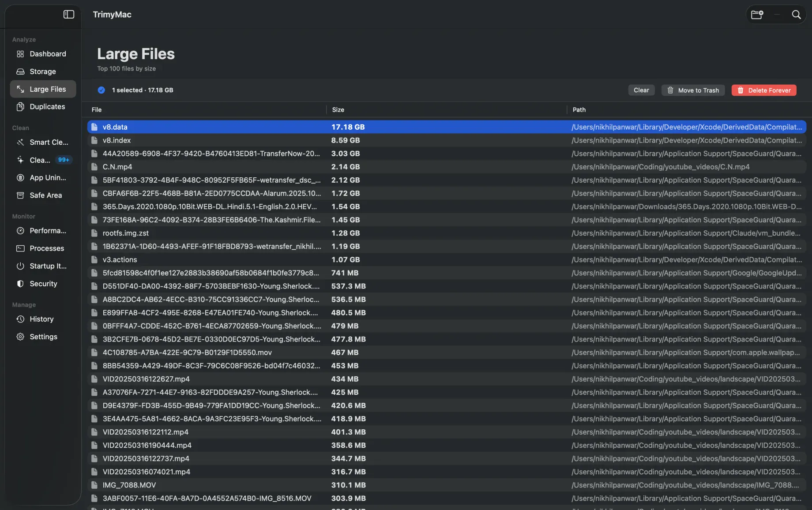Open the Security section
812x510 pixels.
pos(43,284)
